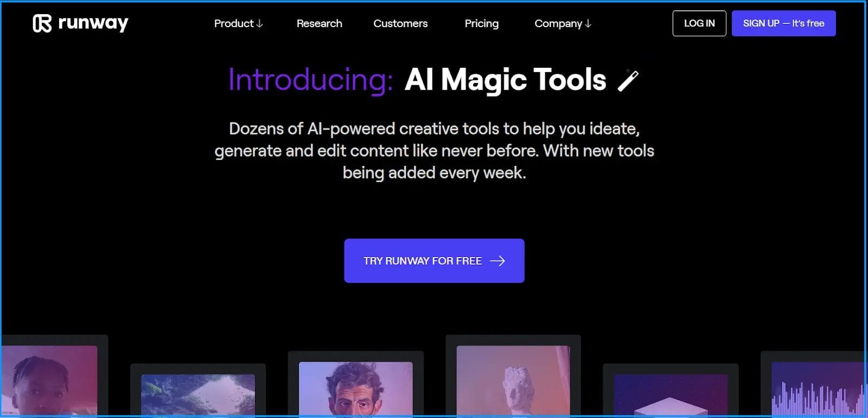The width and height of the screenshot is (868, 418).
Task: Click the down arrow next to Product
Action: point(259,24)
